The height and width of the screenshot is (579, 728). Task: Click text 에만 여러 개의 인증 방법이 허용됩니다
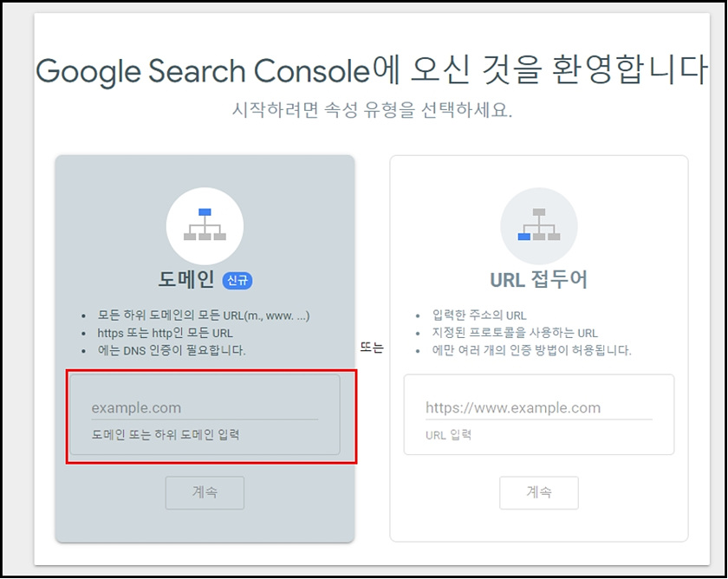tap(531, 350)
